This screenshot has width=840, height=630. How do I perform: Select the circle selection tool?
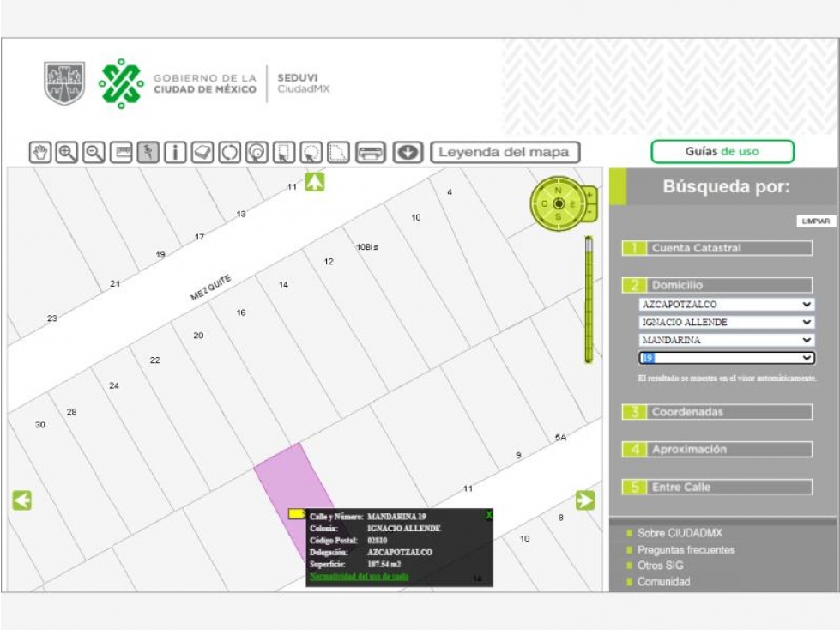(311, 152)
